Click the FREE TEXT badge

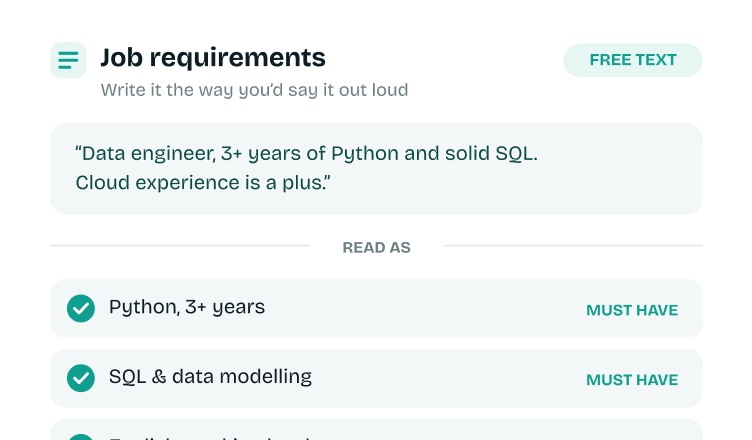pos(633,60)
